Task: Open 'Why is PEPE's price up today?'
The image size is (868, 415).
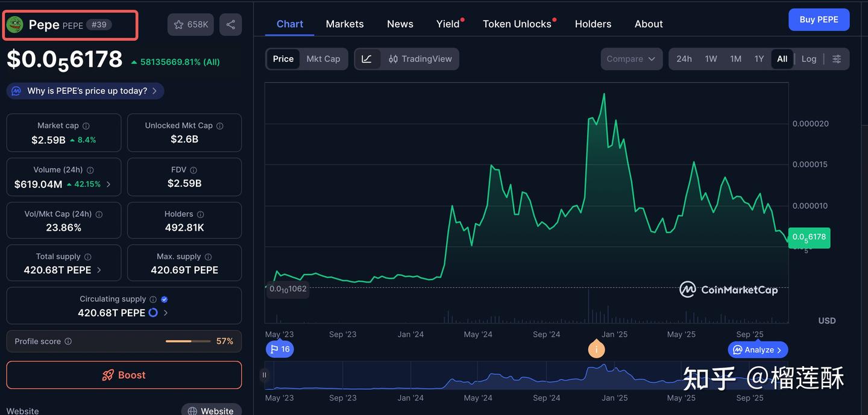Action: pyautogui.click(x=85, y=91)
